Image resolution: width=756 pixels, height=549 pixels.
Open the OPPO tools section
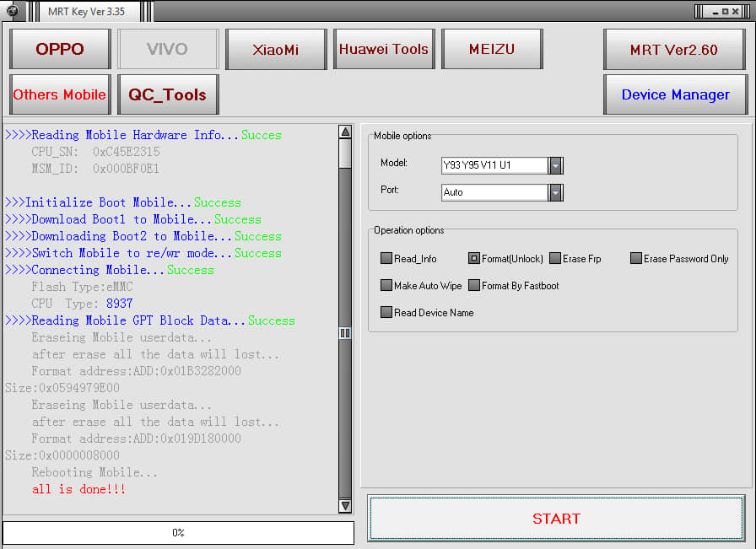[x=60, y=49]
